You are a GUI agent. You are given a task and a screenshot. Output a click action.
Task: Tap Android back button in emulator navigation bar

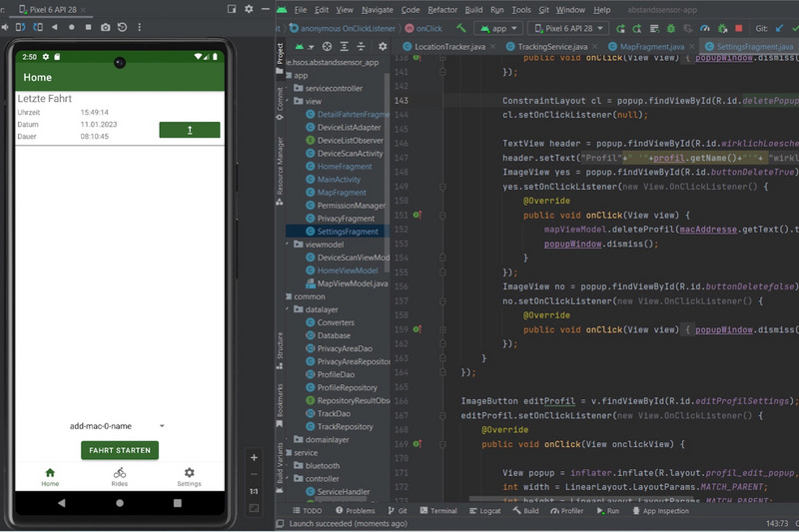[x=62, y=503]
